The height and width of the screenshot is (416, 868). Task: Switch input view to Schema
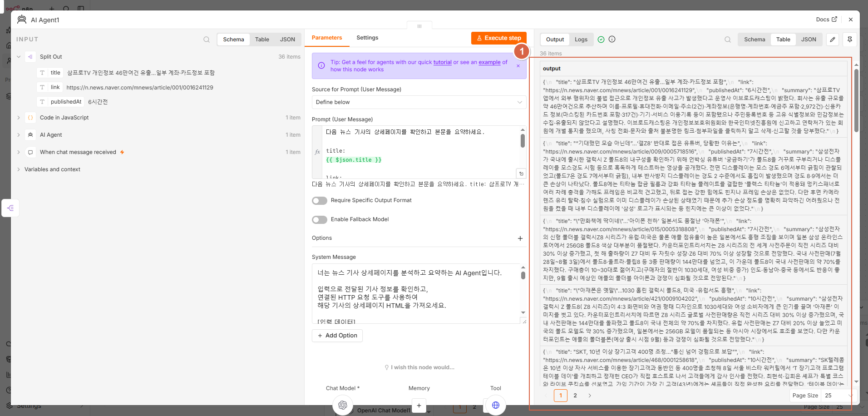(233, 40)
